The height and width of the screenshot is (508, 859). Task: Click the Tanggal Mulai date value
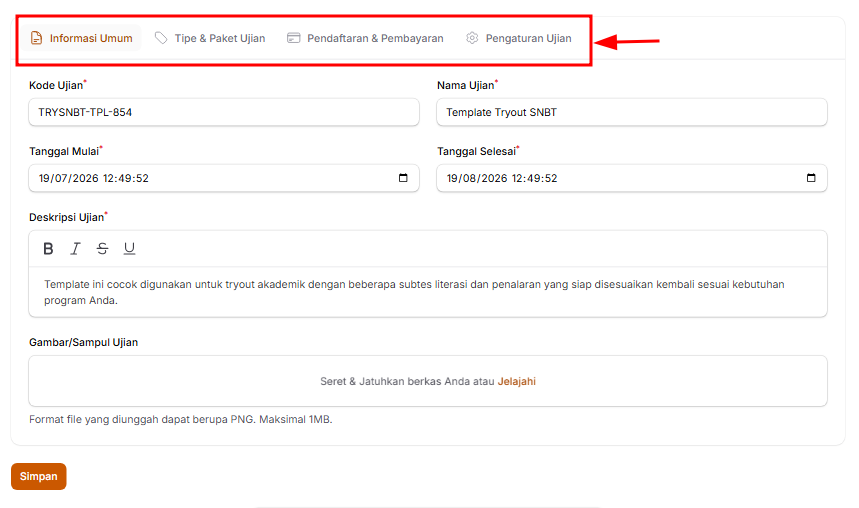point(94,178)
